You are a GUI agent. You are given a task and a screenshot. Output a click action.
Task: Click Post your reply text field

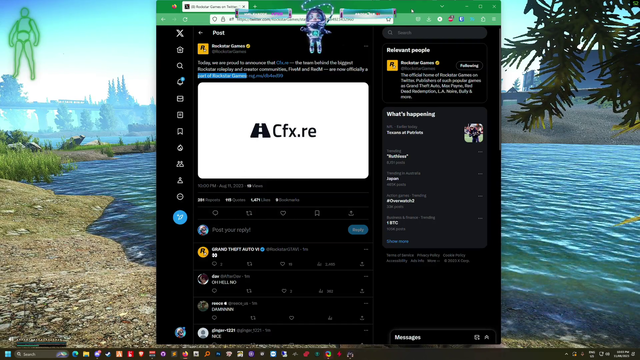[278, 230]
